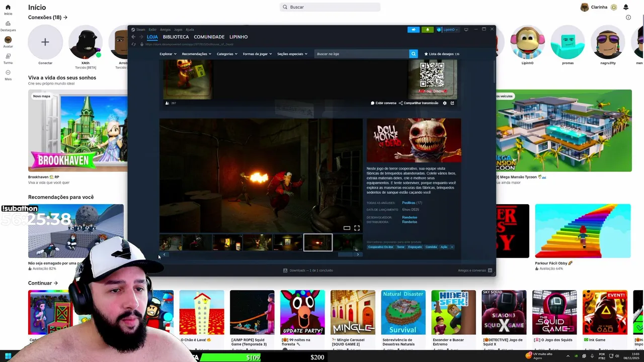
Task: Open NVIDIA tray icon
Action: 576,356
